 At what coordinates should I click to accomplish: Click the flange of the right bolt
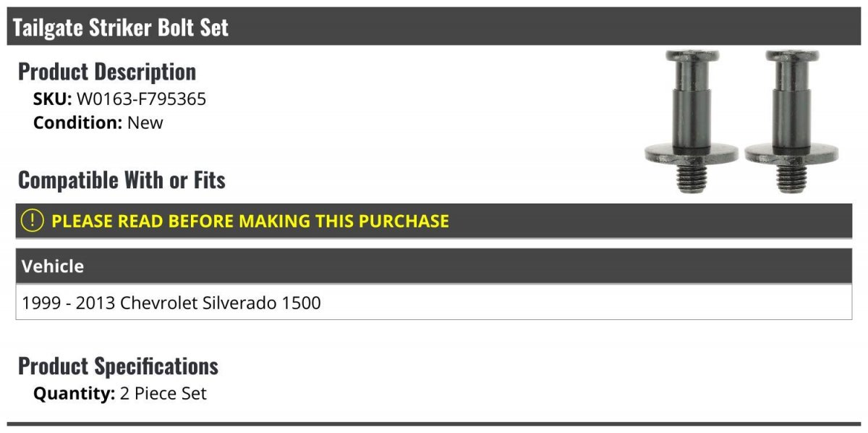[x=791, y=154]
